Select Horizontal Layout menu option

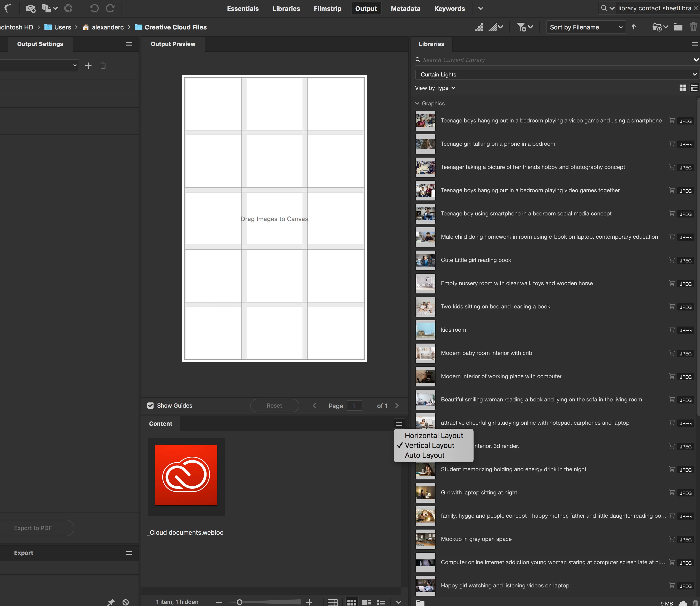pyautogui.click(x=434, y=436)
